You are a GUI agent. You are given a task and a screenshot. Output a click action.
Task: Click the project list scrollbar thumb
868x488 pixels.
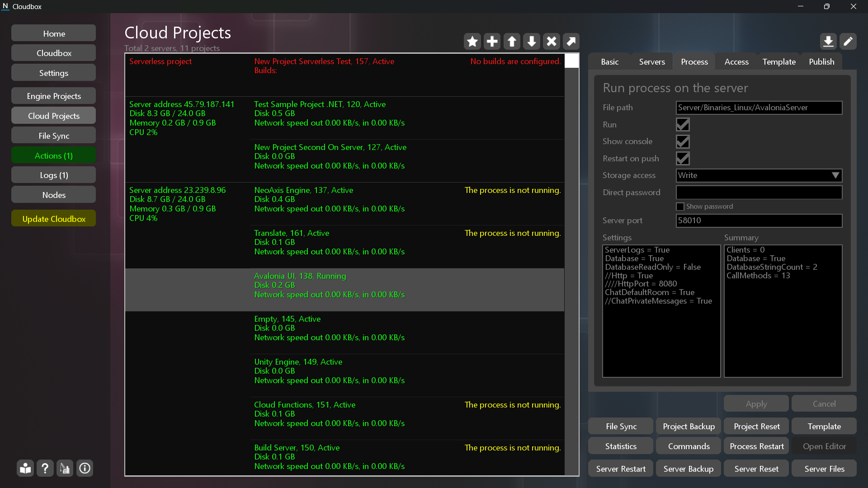[x=571, y=61]
